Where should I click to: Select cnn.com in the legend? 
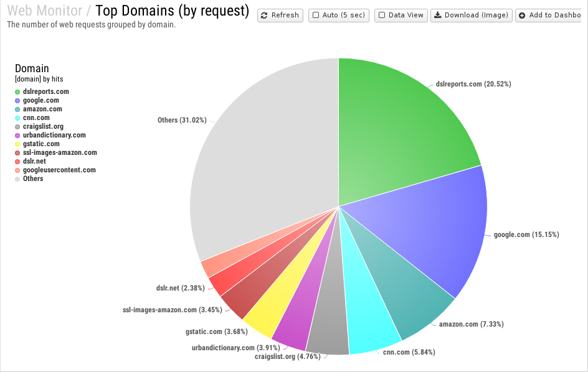36,118
